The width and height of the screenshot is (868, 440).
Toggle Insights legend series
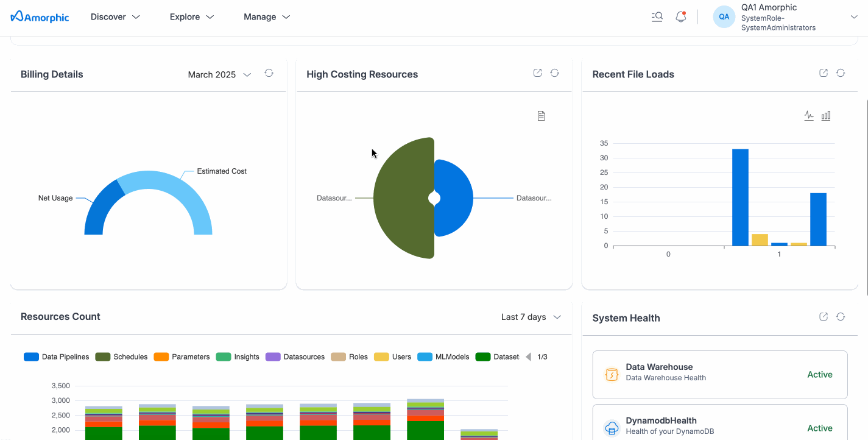point(238,357)
